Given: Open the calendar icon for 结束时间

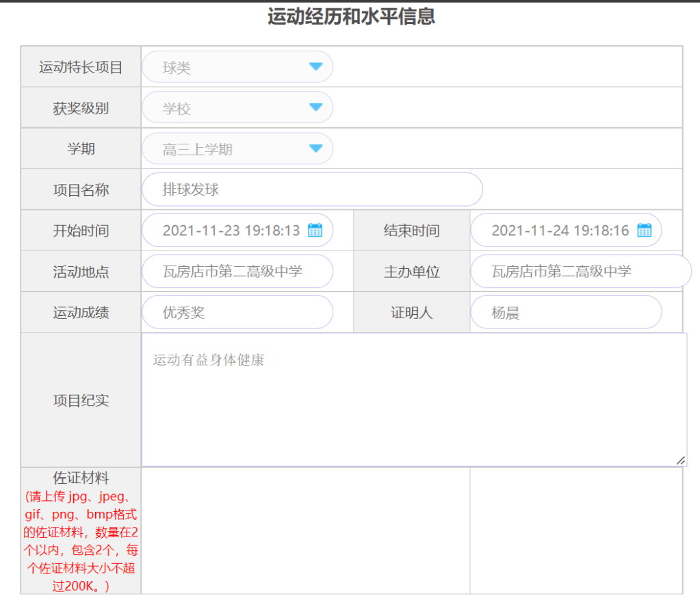Looking at the screenshot, I should [x=644, y=231].
